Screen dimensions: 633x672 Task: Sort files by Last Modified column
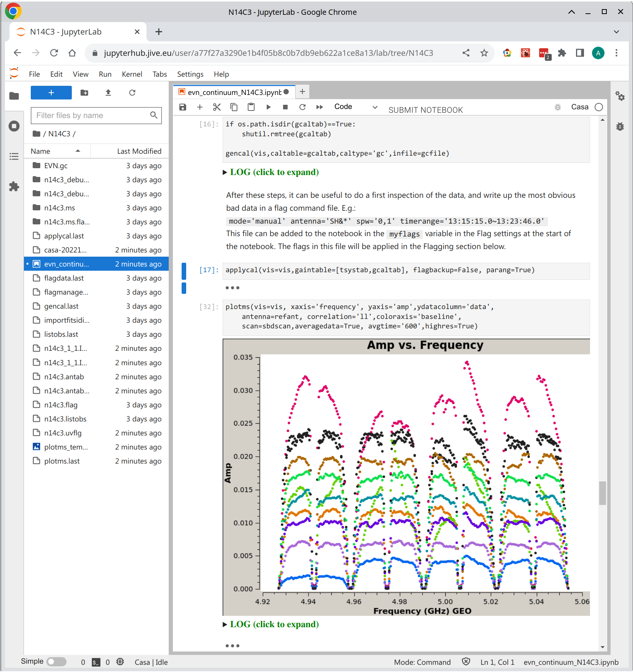point(129,151)
